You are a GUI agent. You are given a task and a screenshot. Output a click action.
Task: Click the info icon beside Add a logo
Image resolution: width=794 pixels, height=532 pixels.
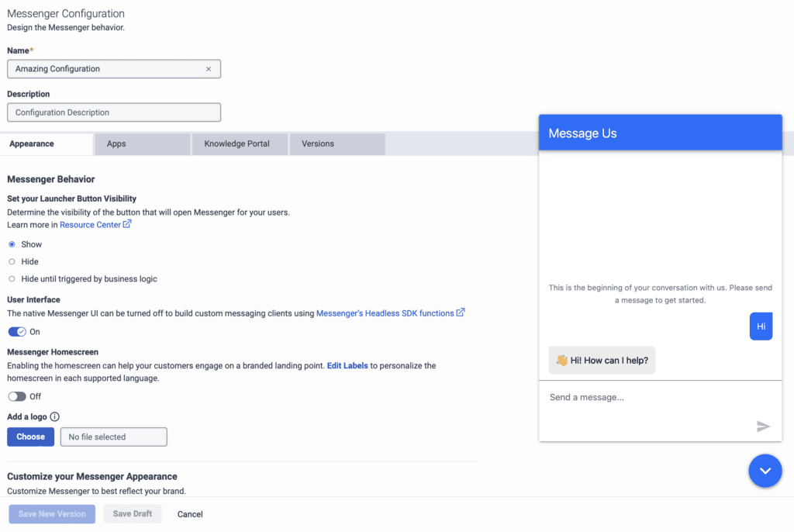[x=53, y=416]
